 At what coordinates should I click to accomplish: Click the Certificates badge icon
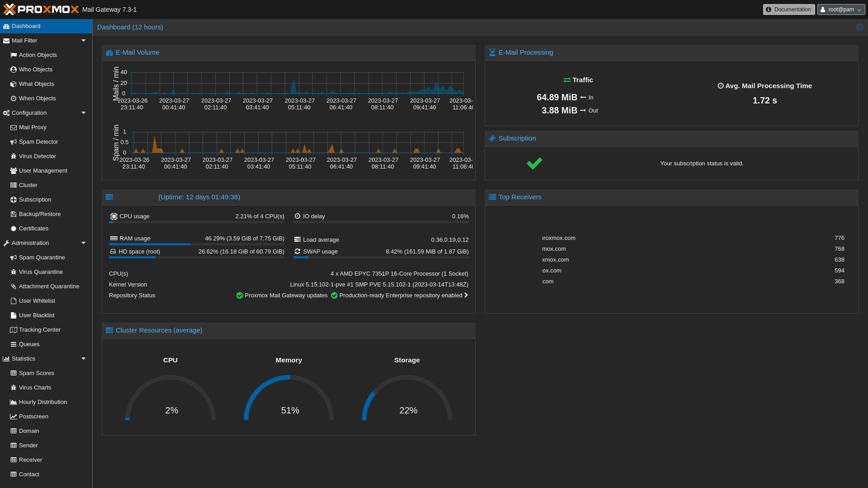(14, 229)
